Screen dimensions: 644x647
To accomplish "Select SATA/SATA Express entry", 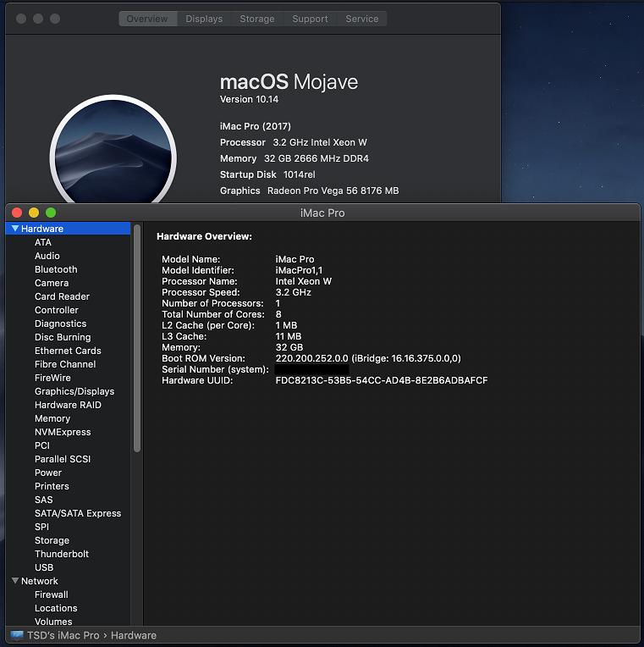I will [78, 513].
